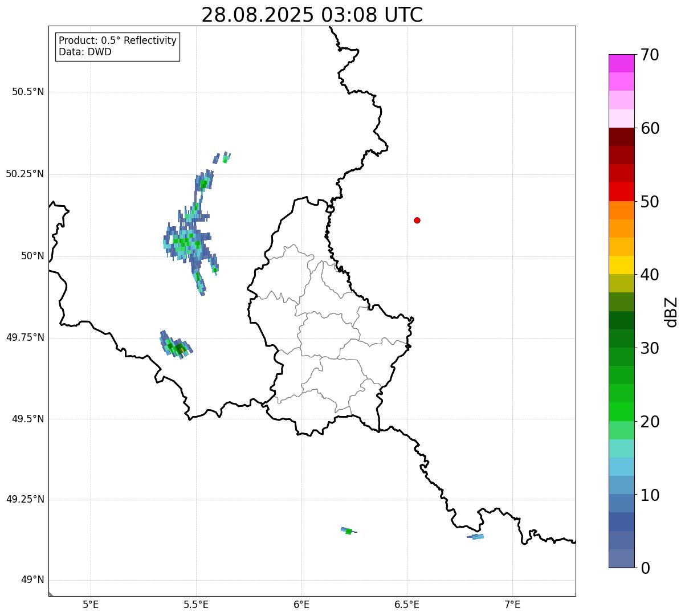Click the 30 colorbar tick label

click(650, 348)
